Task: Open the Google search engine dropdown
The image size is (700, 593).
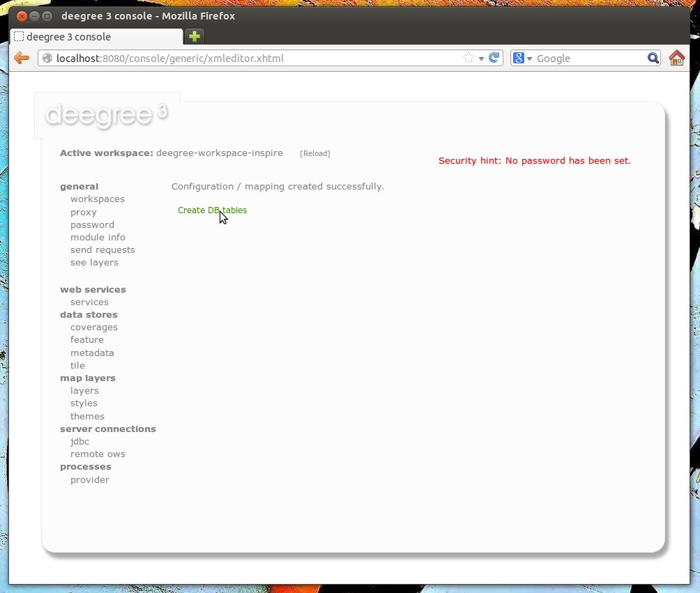Action: point(523,59)
